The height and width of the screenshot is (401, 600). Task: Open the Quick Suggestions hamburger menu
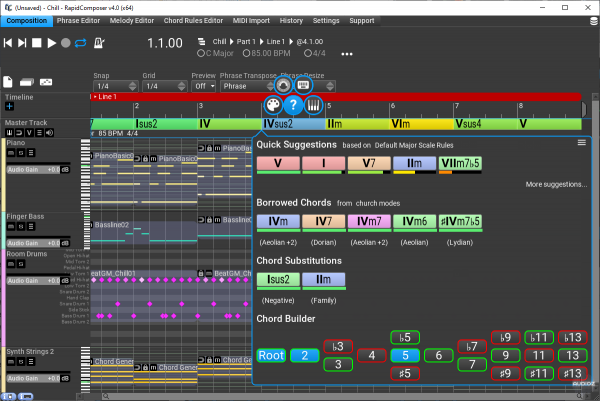[x=581, y=143]
